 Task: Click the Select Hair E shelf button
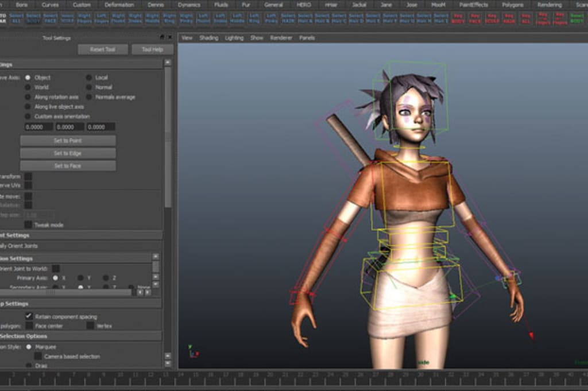click(x=373, y=18)
